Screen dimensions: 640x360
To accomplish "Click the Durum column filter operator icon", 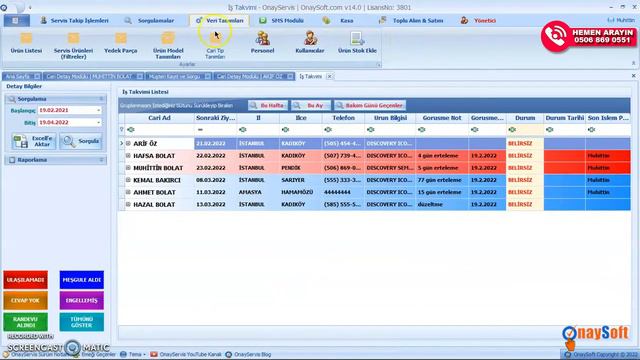I will pyautogui.click(x=512, y=129).
